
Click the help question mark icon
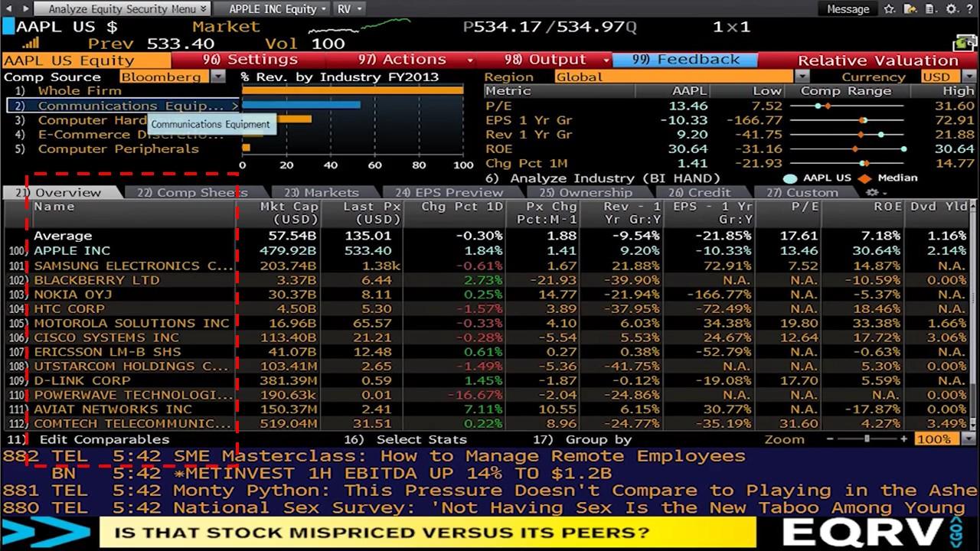click(x=970, y=9)
